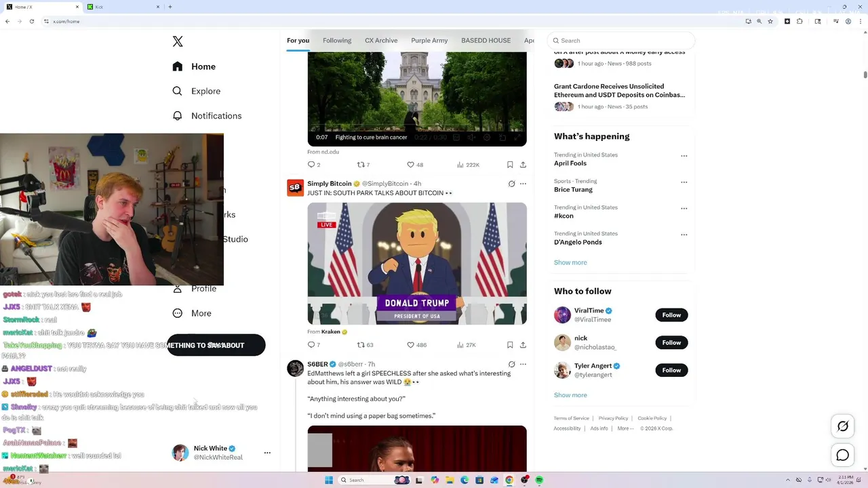Screen dimensions: 868x488
Task: Open the Grant Cardone Ethereum news item
Action: point(619,91)
